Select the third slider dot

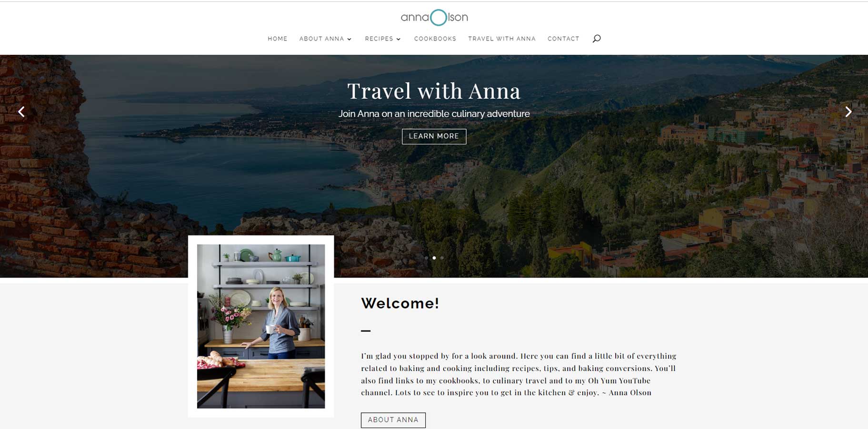click(x=442, y=258)
